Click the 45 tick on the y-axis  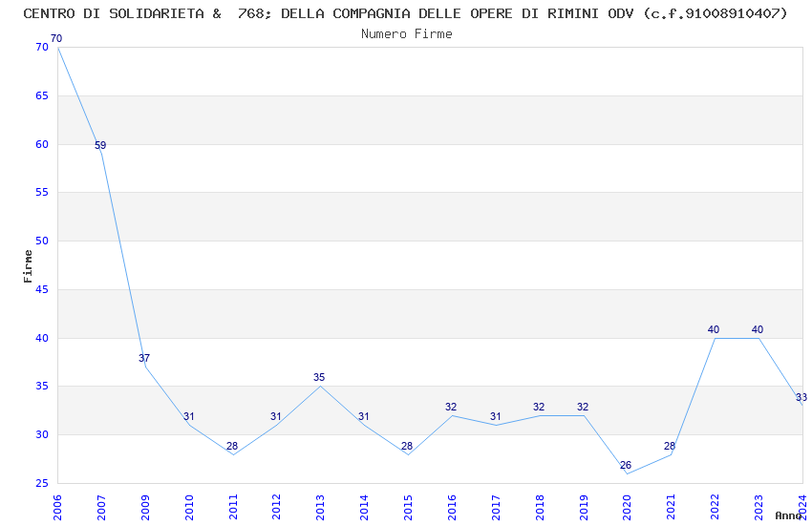tap(42, 289)
